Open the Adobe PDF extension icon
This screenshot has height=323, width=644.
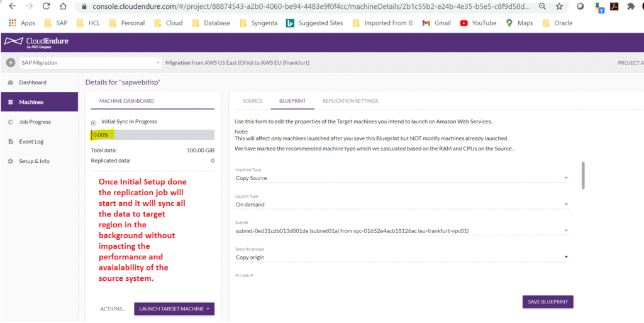click(x=614, y=6)
